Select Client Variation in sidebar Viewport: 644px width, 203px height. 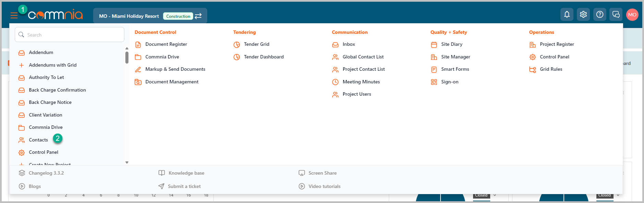point(46,115)
